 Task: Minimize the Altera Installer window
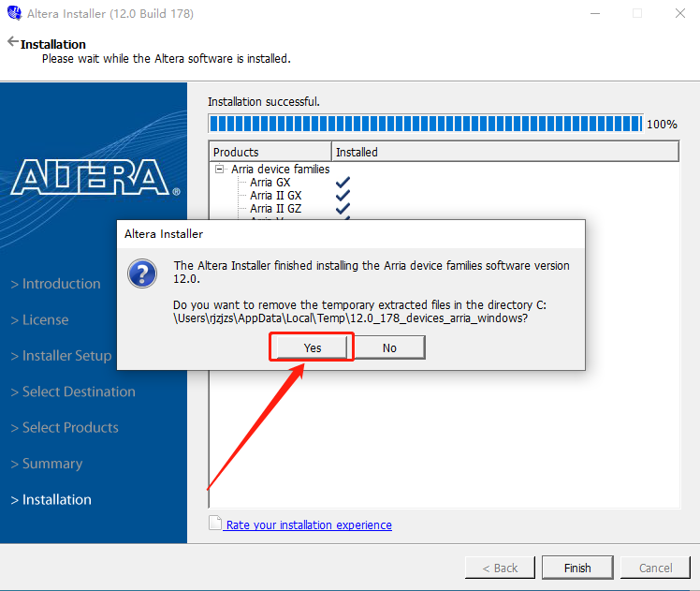(x=595, y=13)
